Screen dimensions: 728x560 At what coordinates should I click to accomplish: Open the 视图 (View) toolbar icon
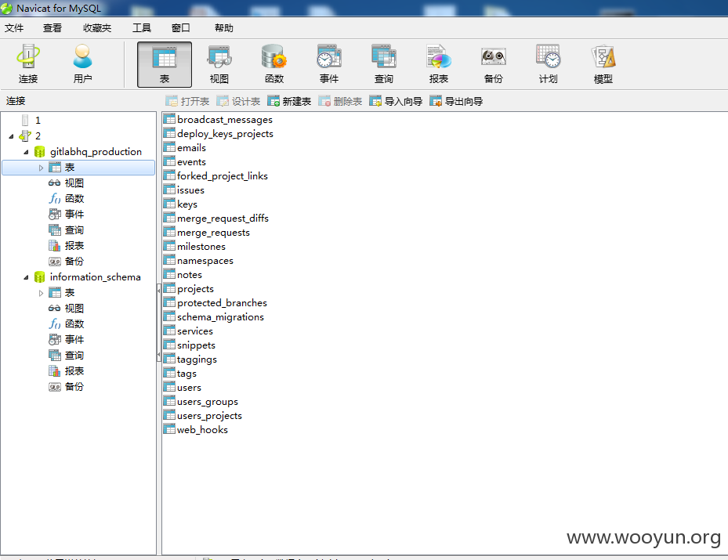point(219,64)
